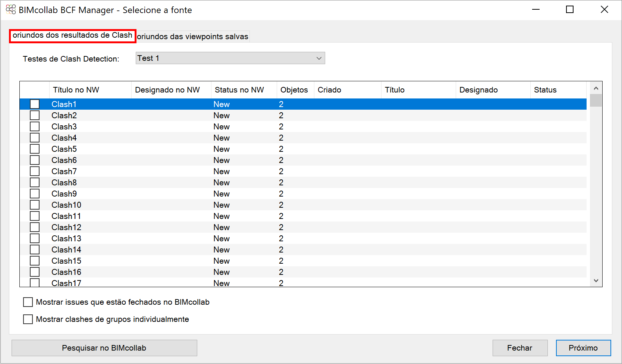Click Pesquisar no BIMcollab button
This screenshot has width=622, height=364.
click(x=104, y=348)
